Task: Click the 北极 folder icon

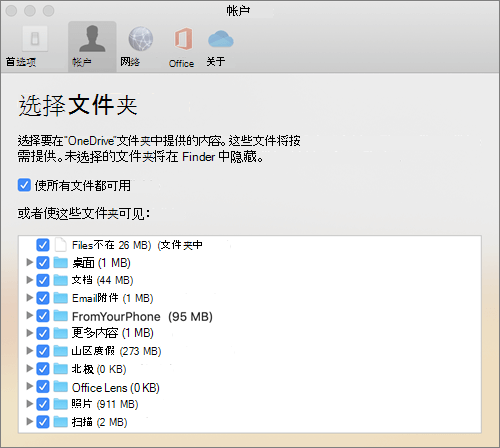Action: tap(61, 369)
